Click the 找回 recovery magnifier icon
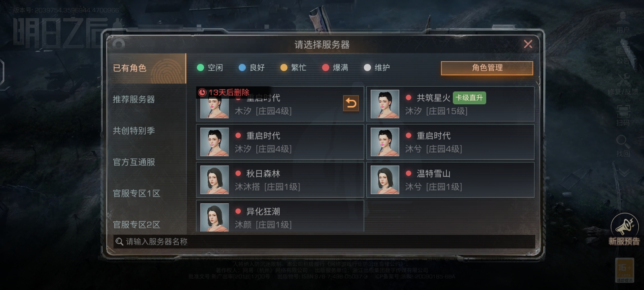Screen dimensions: 644x290 623,142
